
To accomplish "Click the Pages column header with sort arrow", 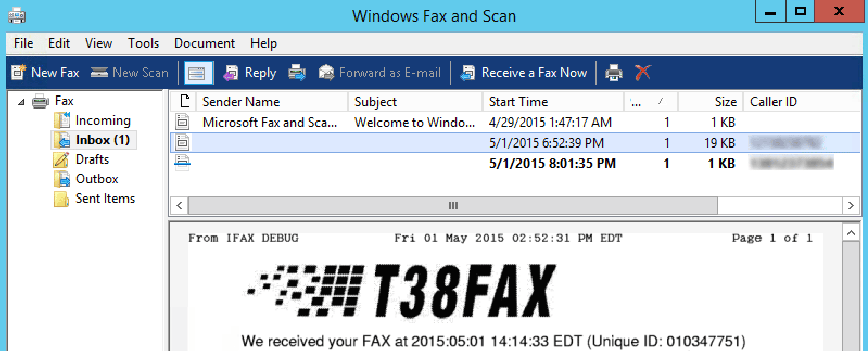I will tap(651, 101).
